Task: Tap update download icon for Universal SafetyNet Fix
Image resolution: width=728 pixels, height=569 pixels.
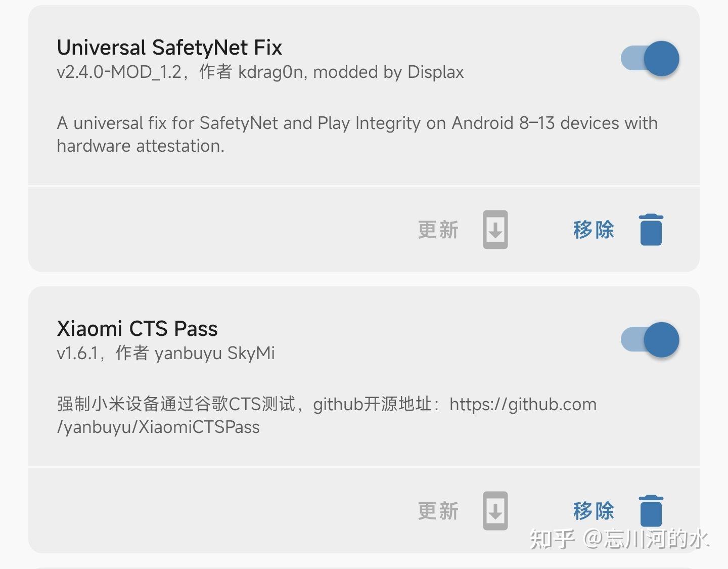Action: point(495,230)
